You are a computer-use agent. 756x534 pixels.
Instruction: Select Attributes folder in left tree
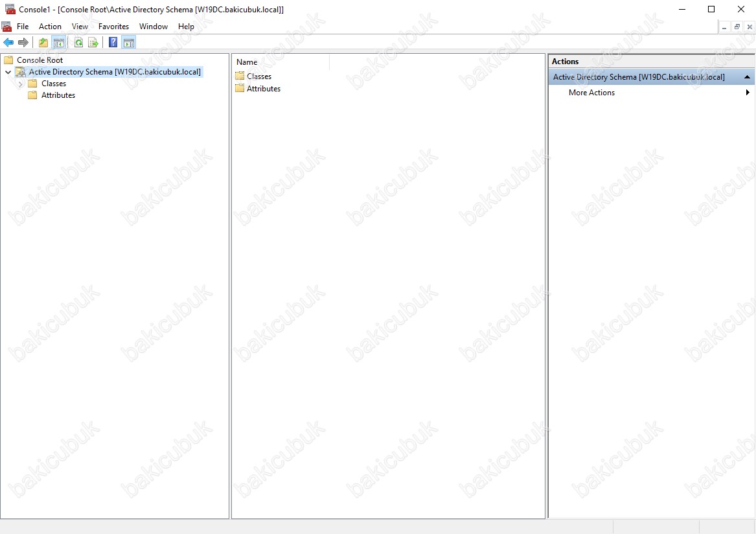(x=58, y=95)
